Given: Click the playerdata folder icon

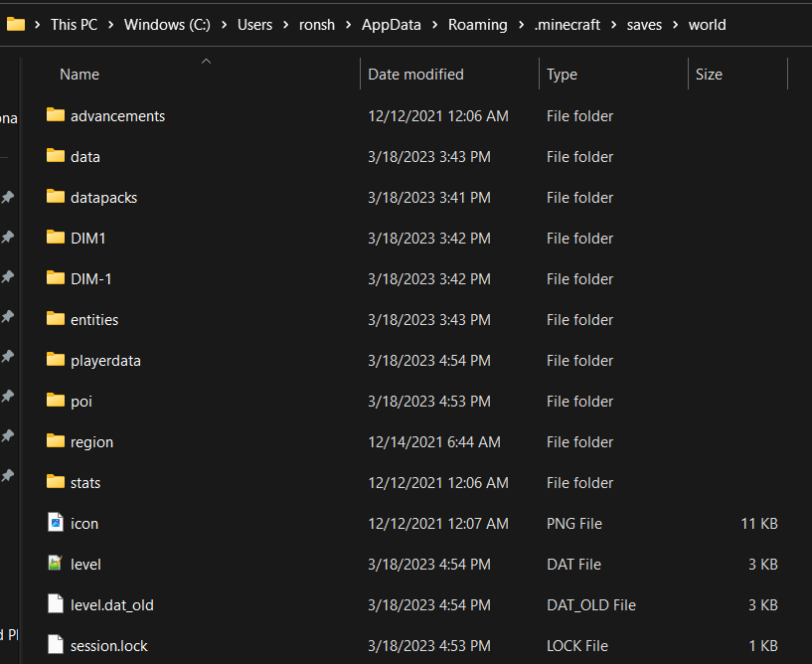Looking at the screenshot, I should coord(56,360).
